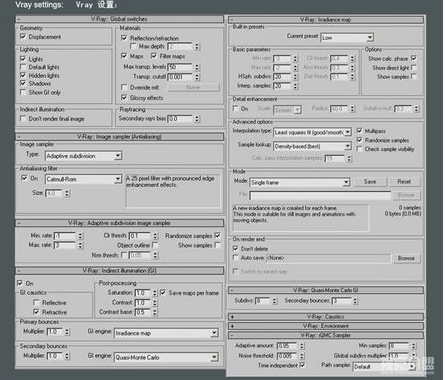Uncheck Hidden lights in Lighting
Image resolution: width=445 pixels, height=380 pixels.
coord(23,75)
